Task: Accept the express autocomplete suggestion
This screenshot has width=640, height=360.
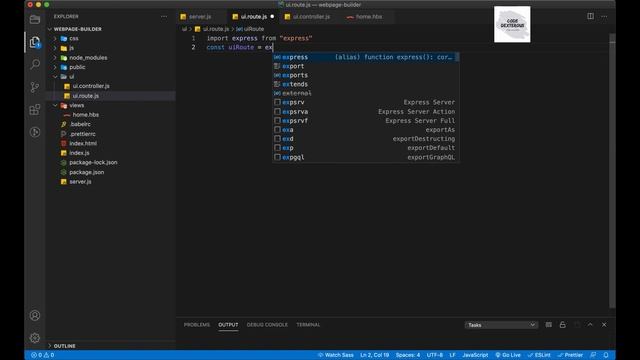Action: [x=366, y=57]
